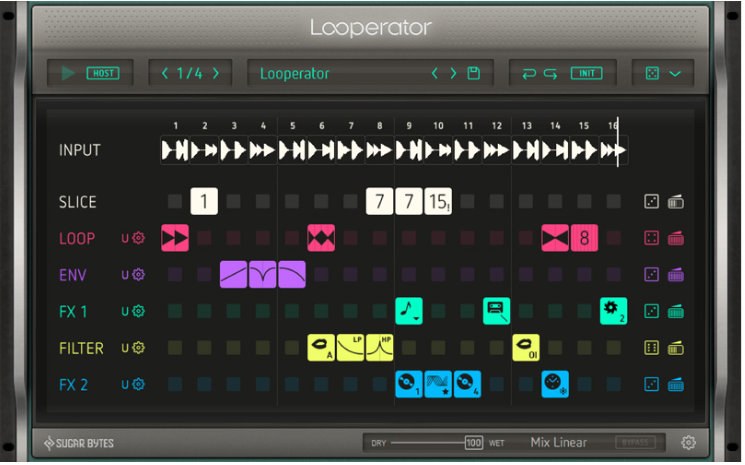Open the ENV row gear settings
The height and width of the screenshot is (465, 745).
[x=138, y=275]
